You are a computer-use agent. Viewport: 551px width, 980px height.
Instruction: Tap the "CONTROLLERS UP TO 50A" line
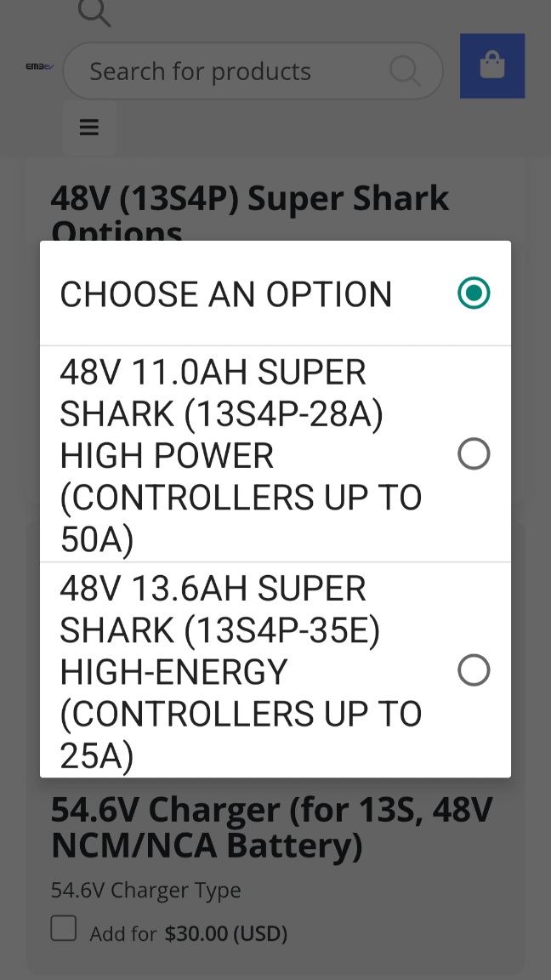coord(241,498)
